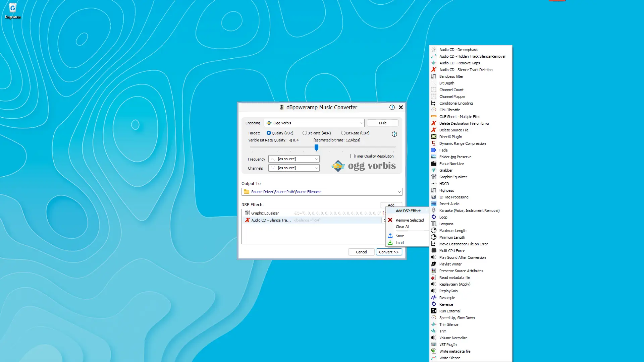Click the Loop effect icon
Image resolution: width=644 pixels, height=362 pixels.
point(434,217)
